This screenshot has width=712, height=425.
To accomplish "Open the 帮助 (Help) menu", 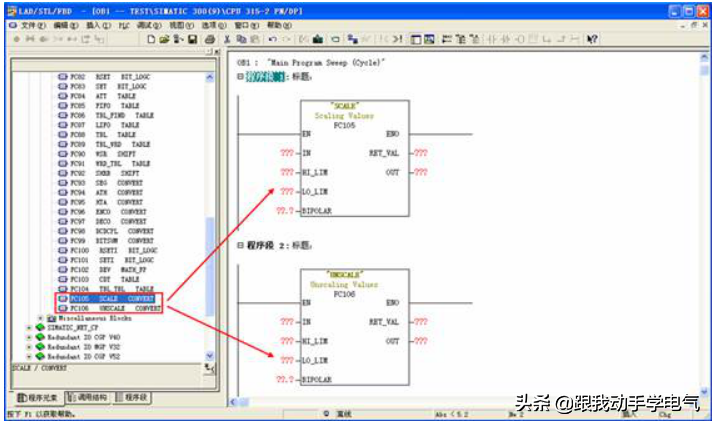I will (x=279, y=25).
